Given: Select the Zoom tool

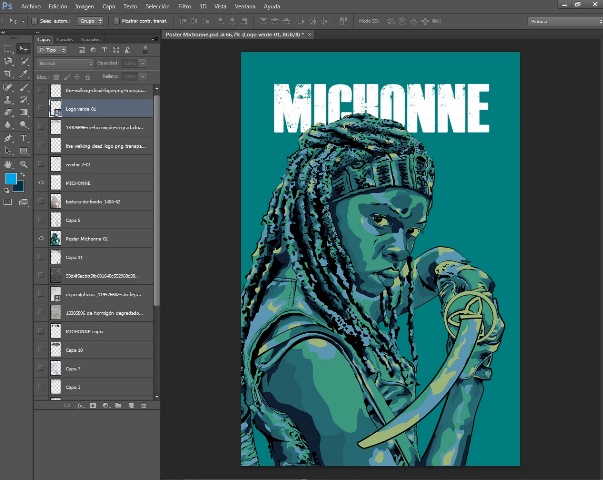Looking at the screenshot, I should pyautogui.click(x=24, y=164).
